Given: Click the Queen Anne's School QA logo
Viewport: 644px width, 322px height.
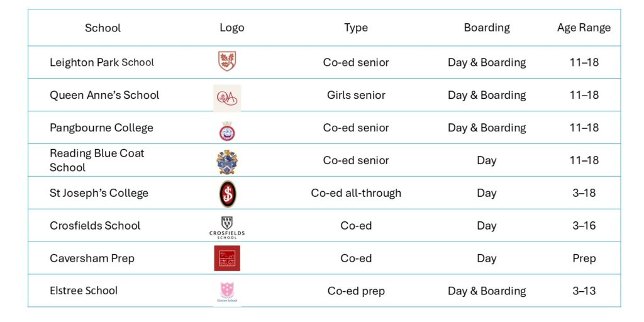Looking at the screenshot, I should pos(227,97).
